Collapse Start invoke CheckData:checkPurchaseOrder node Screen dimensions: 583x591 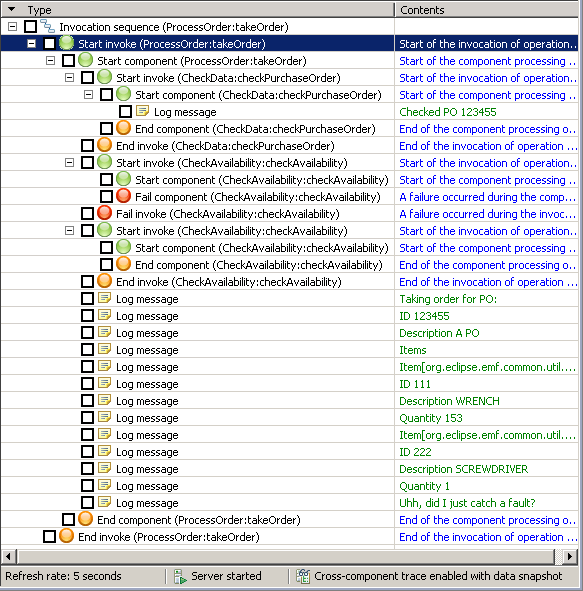pos(69,78)
